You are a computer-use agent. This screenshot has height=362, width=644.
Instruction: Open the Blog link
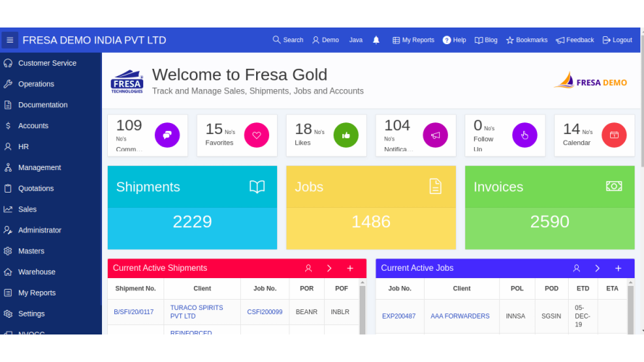[x=486, y=41]
